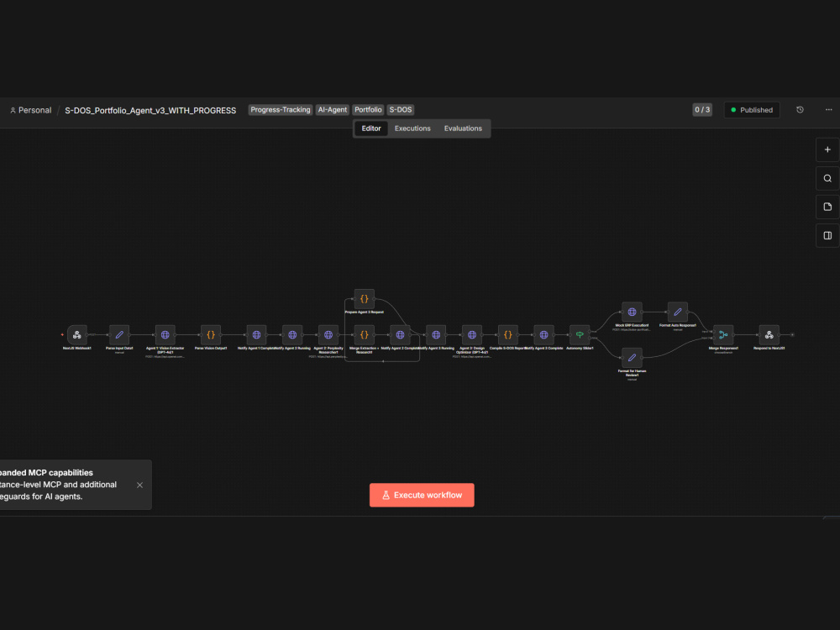Select Prepare Agent 3 Request code node
Screen dimensions: 840x630
[x=365, y=299]
